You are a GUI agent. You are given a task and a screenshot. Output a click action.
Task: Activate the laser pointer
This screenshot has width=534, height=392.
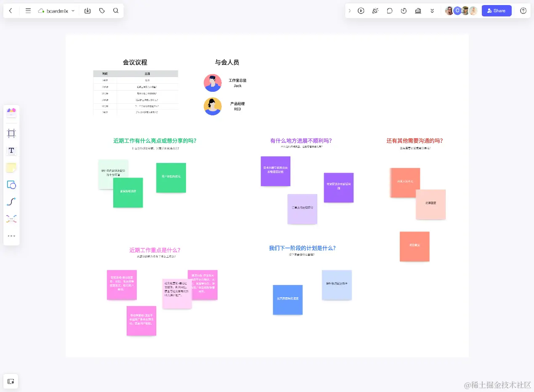375,11
